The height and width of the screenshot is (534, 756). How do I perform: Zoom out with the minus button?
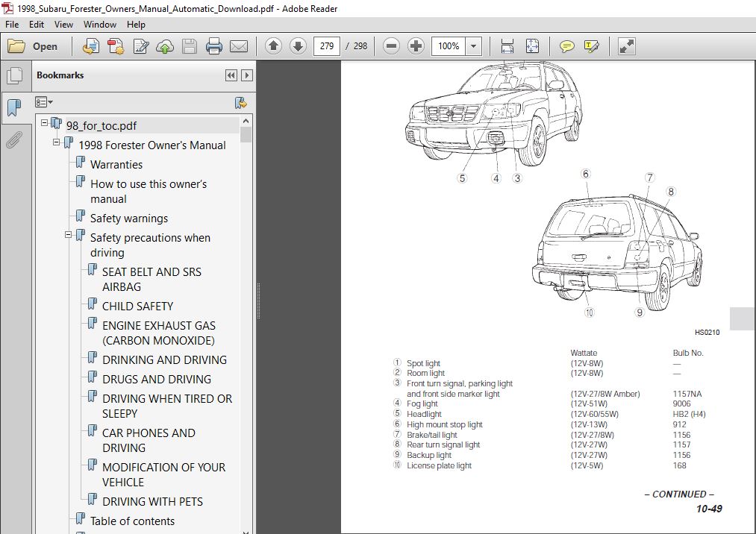pos(391,46)
